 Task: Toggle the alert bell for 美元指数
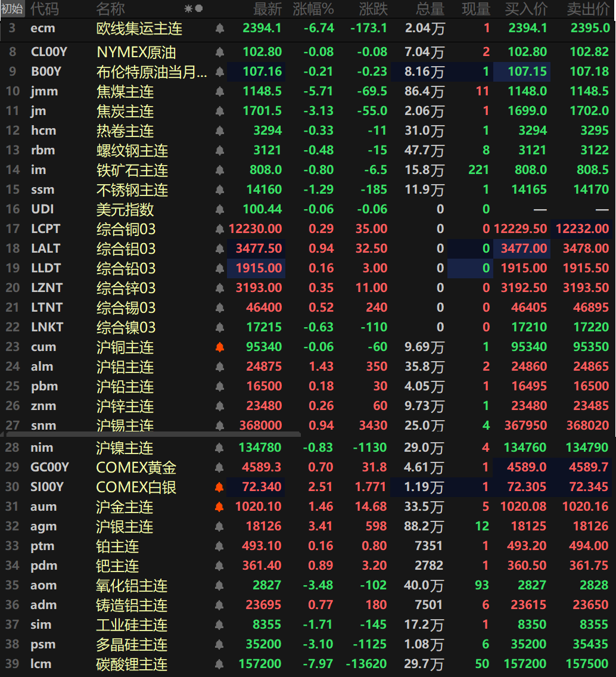[x=219, y=209]
